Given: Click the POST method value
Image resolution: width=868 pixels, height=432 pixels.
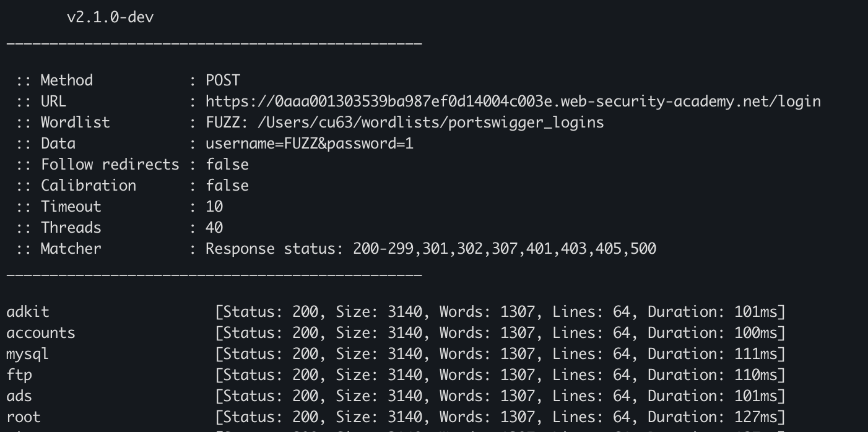Looking at the screenshot, I should [223, 80].
